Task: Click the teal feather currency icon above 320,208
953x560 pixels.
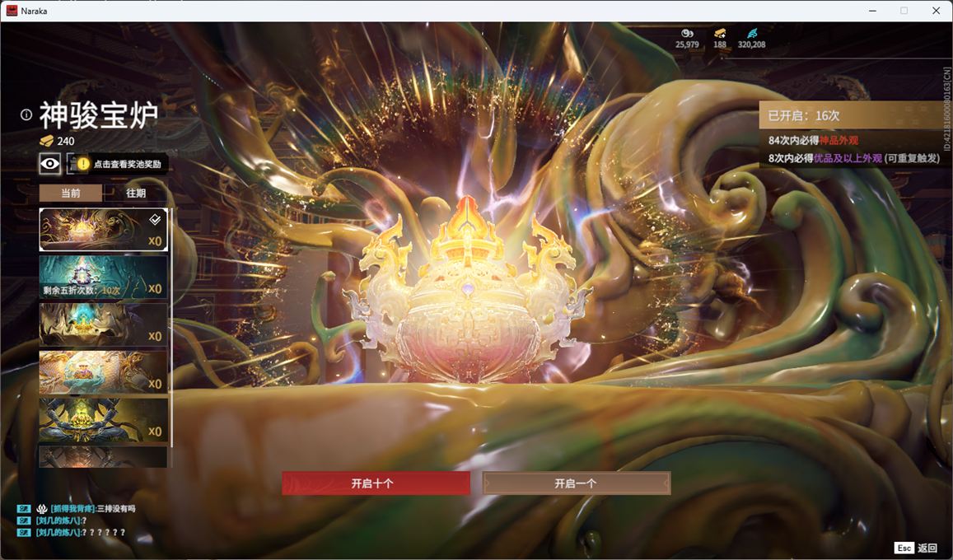Action: 752,34
